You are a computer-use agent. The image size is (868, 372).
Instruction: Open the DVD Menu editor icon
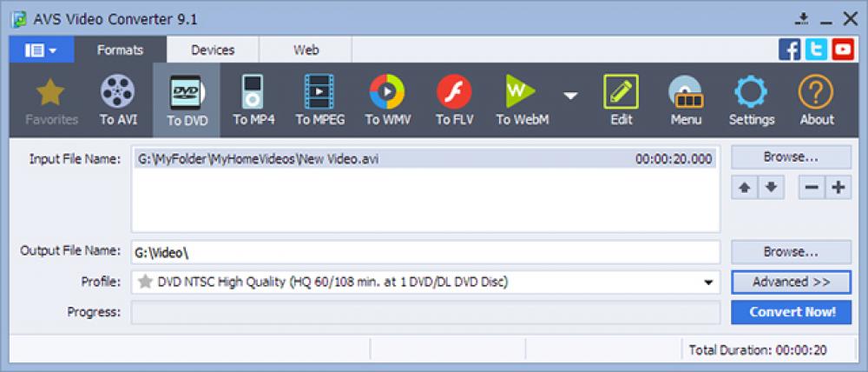pyautogui.click(x=686, y=100)
